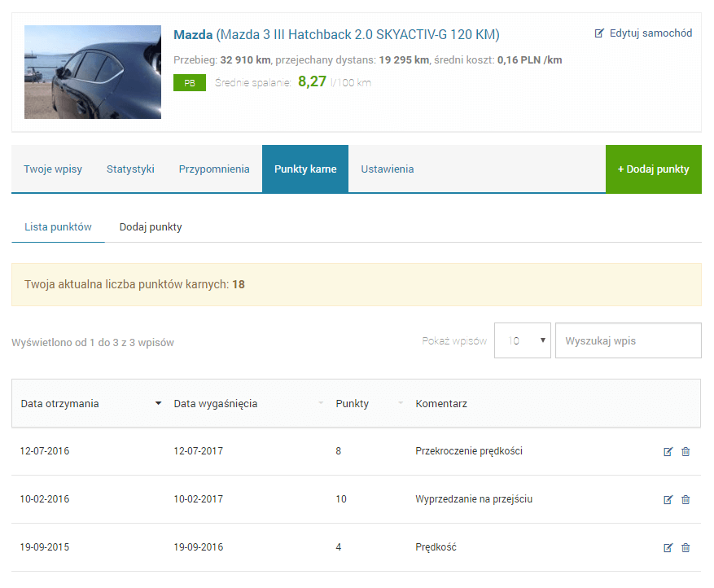Select the Dodaj punkty sub-tab

click(151, 227)
